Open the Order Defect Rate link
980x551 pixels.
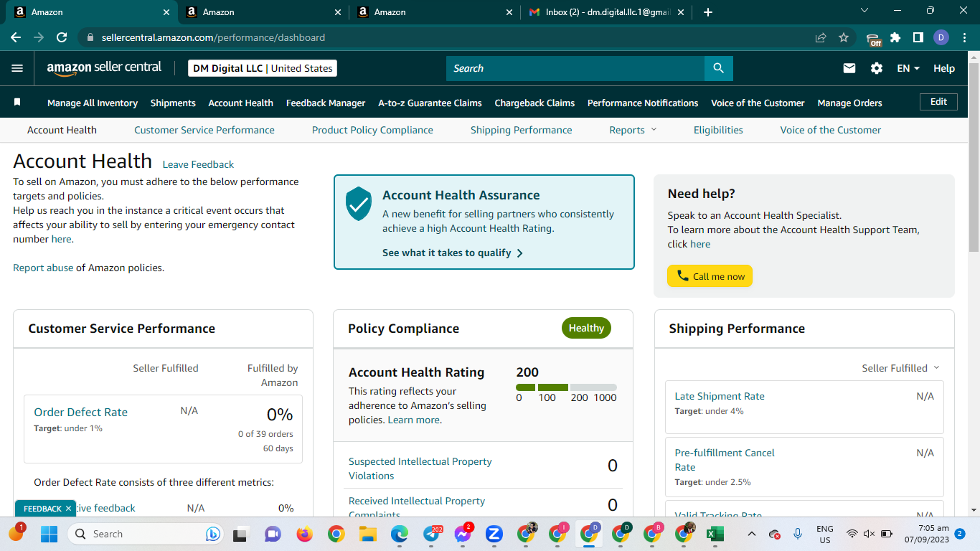click(x=80, y=412)
